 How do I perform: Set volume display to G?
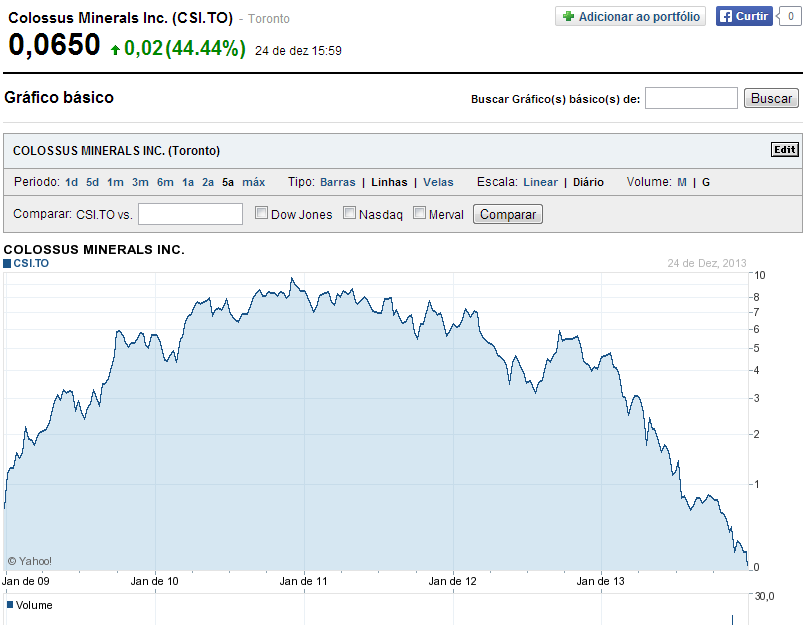(x=706, y=182)
